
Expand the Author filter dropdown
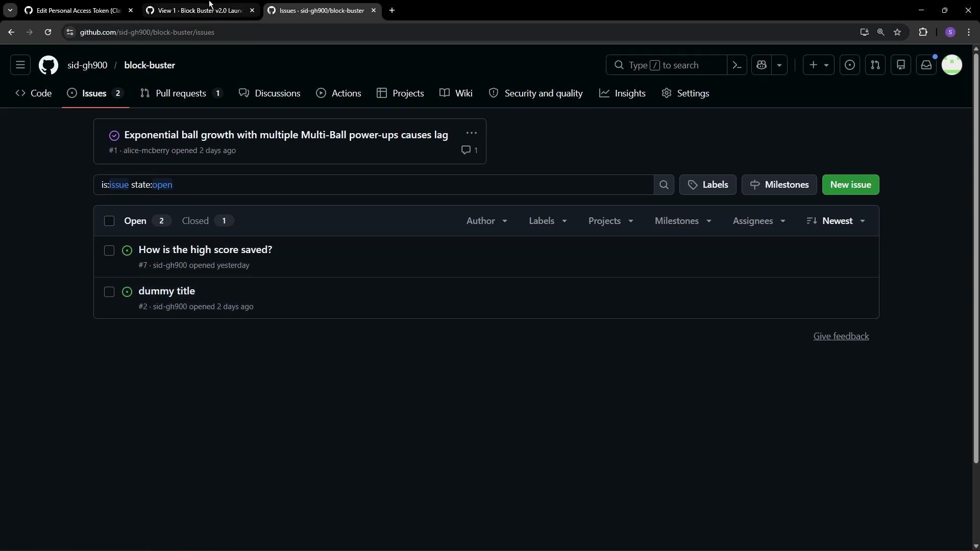(x=487, y=221)
